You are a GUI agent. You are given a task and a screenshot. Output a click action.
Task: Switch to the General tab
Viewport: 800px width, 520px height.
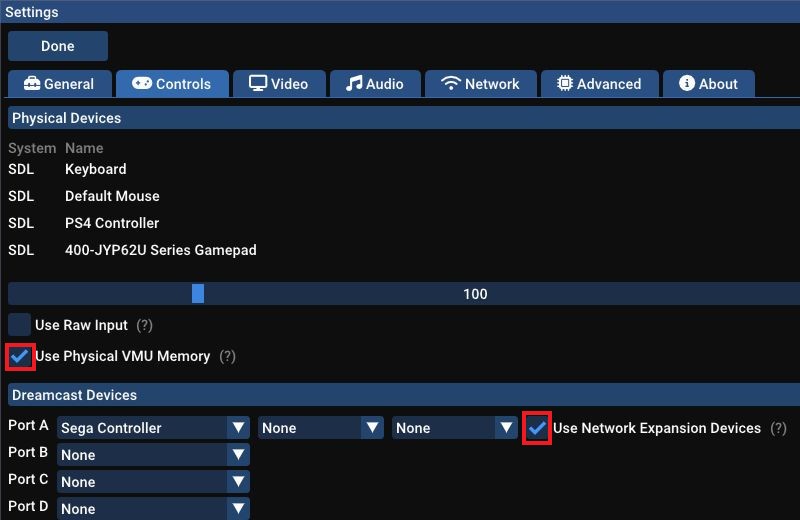(x=58, y=84)
